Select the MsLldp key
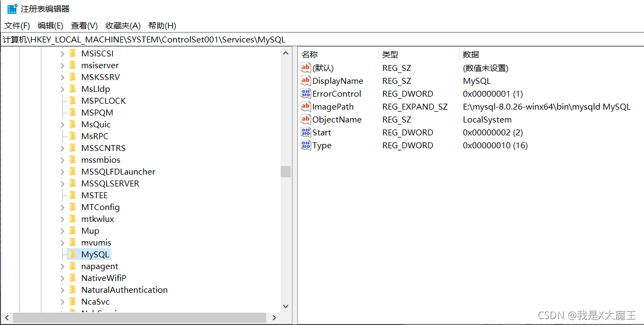This screenshot has width=644, height=325. coord(95,89)
